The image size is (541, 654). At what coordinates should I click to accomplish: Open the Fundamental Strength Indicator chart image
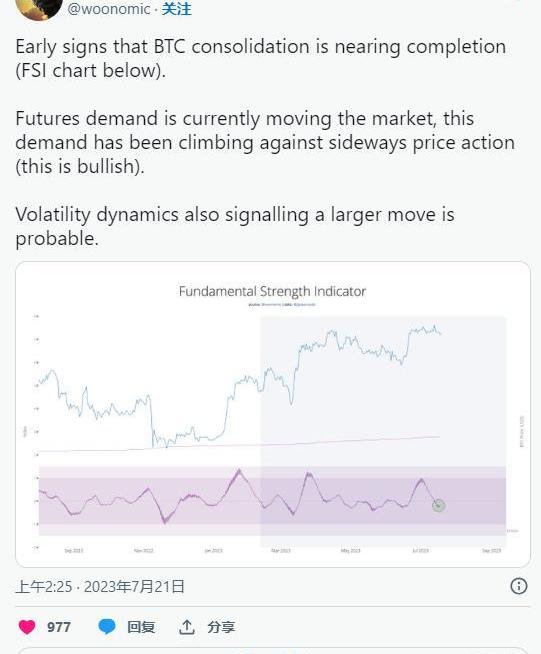pos(273,414)
